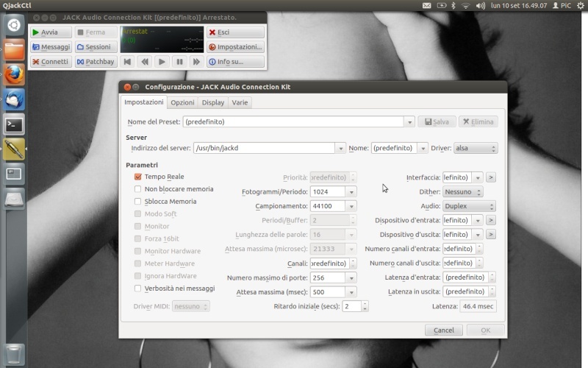Open Ubuntu Dash home launcher icon
This screenshot has height=368, width=588.
[x=14, y=25]
